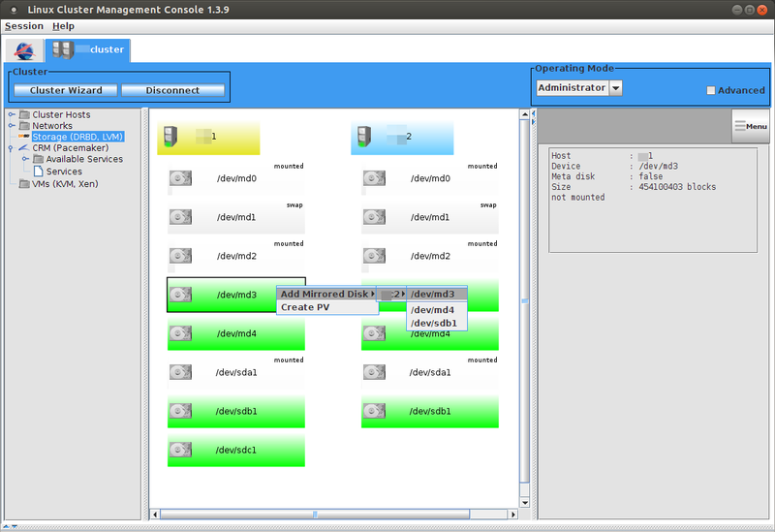Select /dev/md3 disk icon on host 1
This screenshot has width=775, height=532.
pos(180,295)
